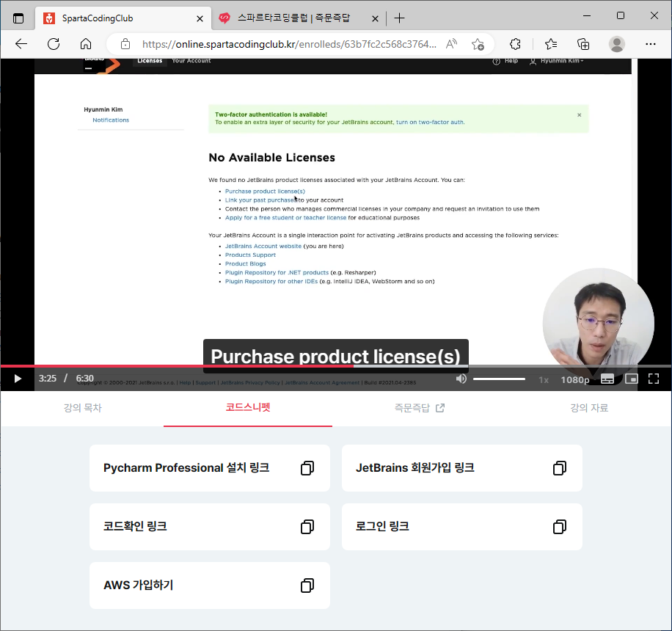Viewport: 672px width, 631px height.
Task: Switch to the SpartaCodingClub tab
Action: point(123,18)
